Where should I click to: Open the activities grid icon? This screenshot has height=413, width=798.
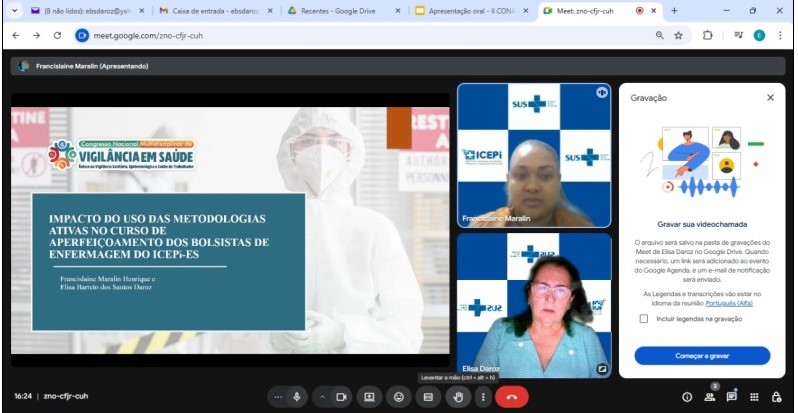coord(754,397)
